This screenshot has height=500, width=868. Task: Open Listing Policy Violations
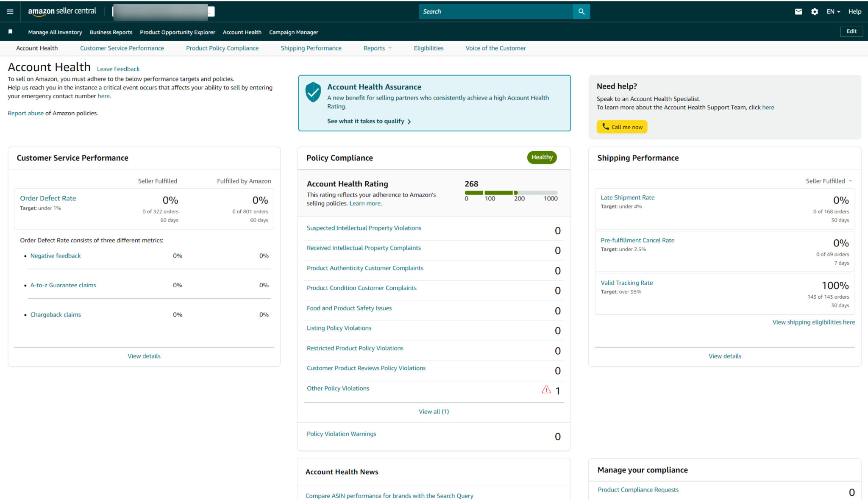[x=339, y=328]
